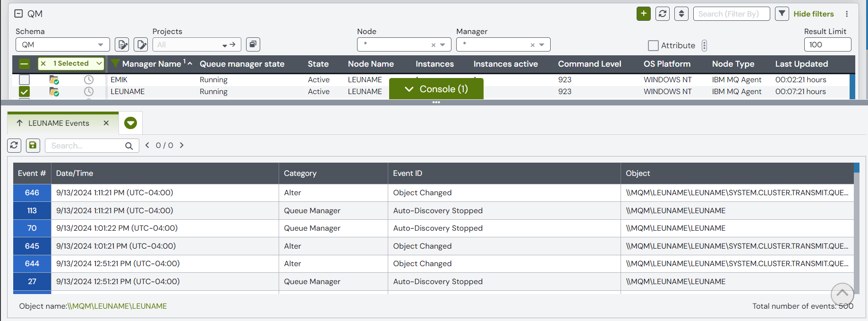Sort by Queue manager state column
This screenshot has width=868, height=321.
tap(242, 64)
